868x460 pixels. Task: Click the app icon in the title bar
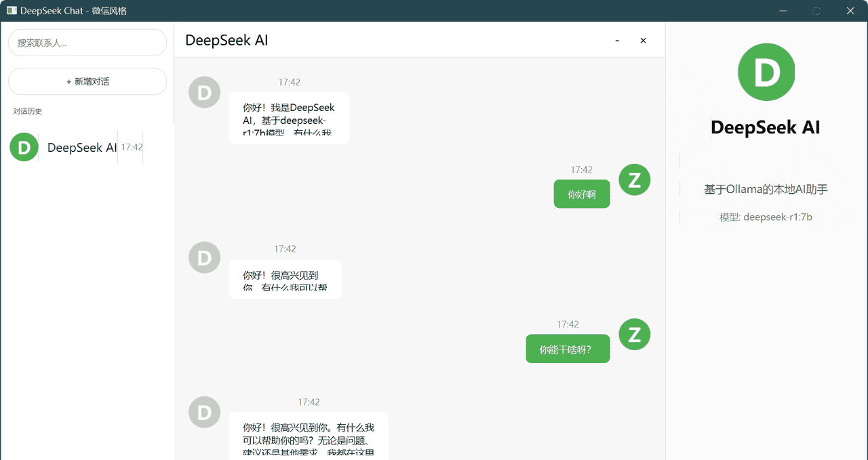coord(10,10)
